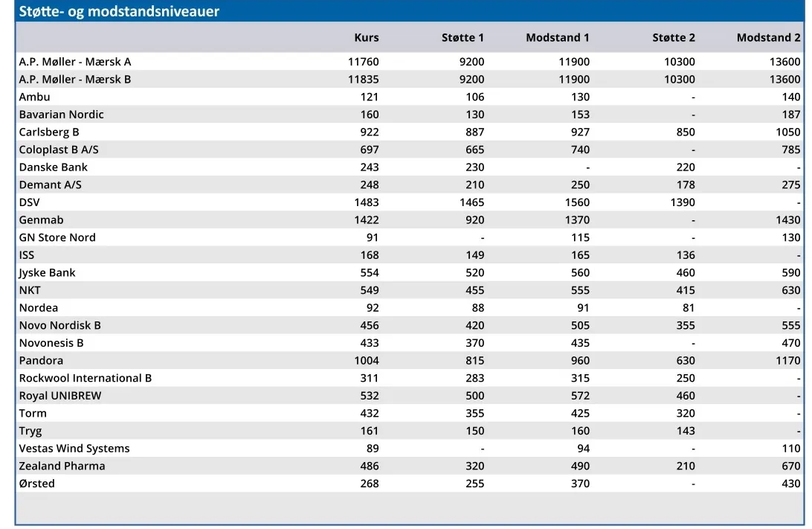Click the Støtte 2 column header

(x=674, y=38)
